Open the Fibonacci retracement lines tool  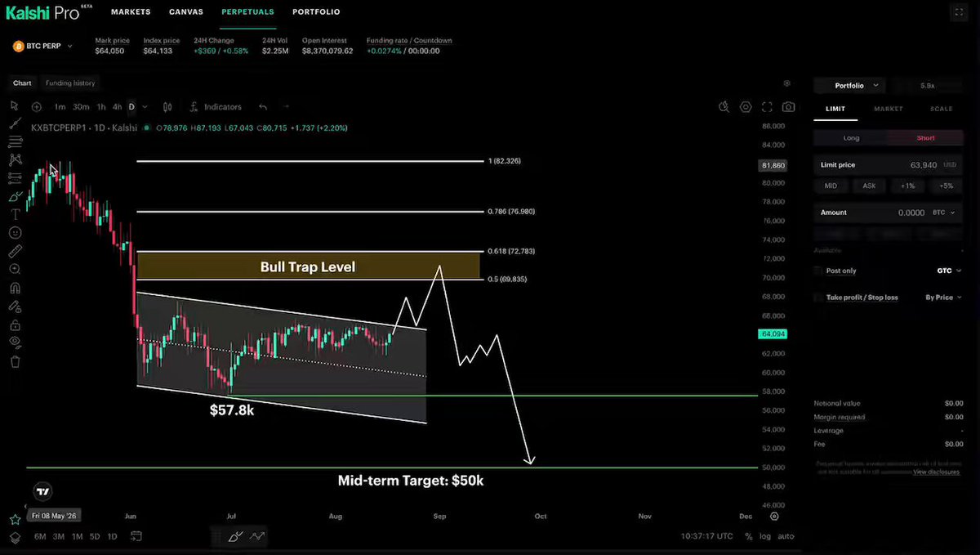15,142
